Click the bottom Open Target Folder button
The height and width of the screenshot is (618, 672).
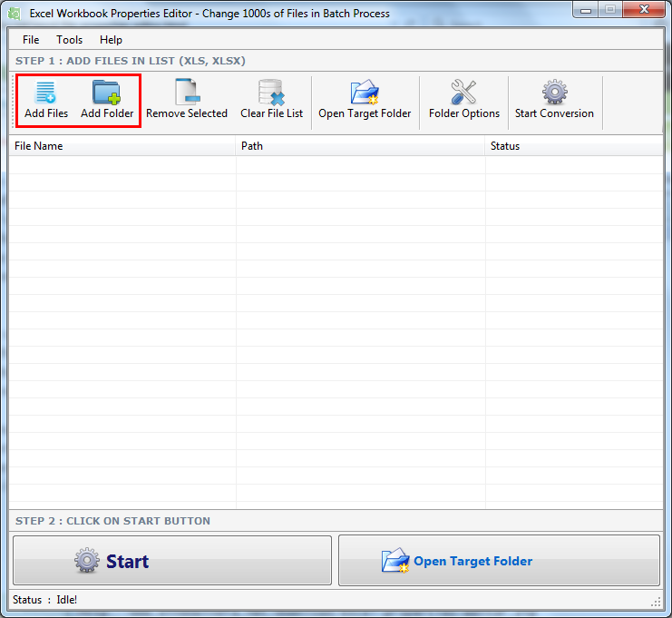point(500,560)
